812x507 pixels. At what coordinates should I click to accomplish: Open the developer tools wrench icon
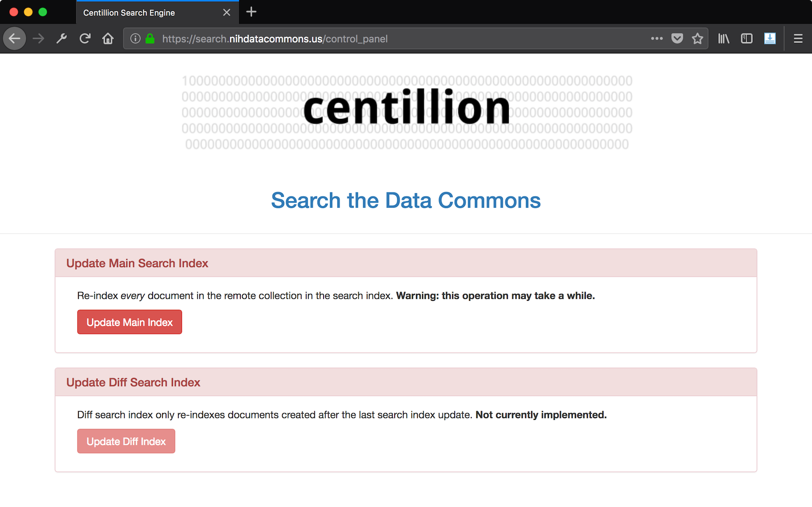point(61,39)
